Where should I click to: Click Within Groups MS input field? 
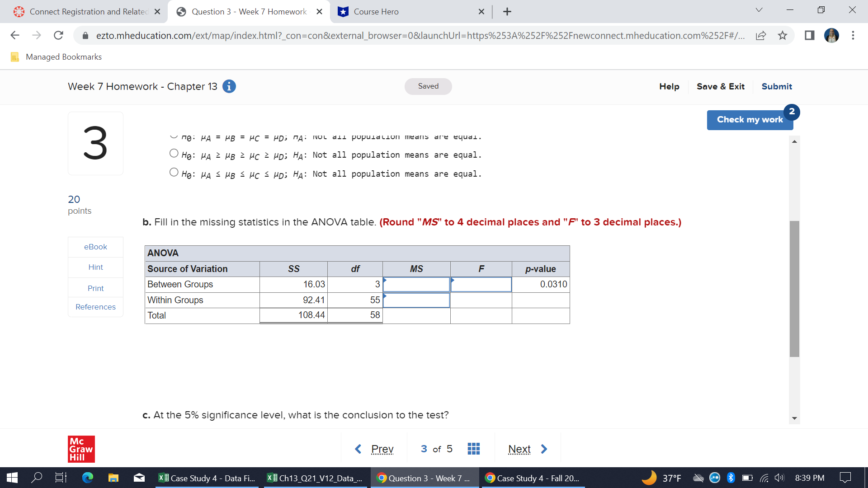(x=416, y=300)
